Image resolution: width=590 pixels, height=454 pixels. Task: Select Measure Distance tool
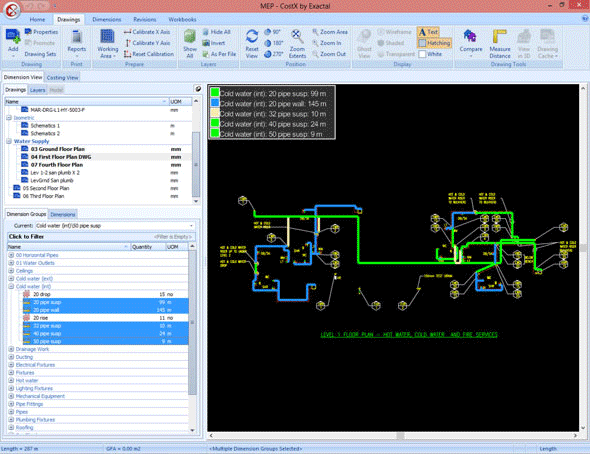click(500, 43)
